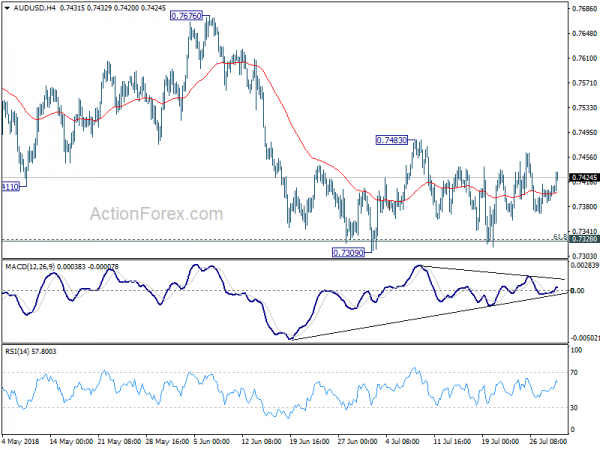Open the AUDUSD,H4 chart dropdown arrow
This screenshot has height=450, width=600.
click(x=7, y=8)
